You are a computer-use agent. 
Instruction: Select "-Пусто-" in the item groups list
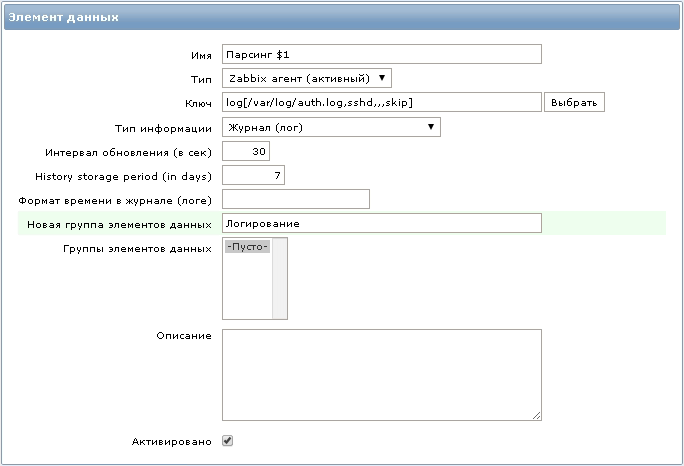(248, 246)
